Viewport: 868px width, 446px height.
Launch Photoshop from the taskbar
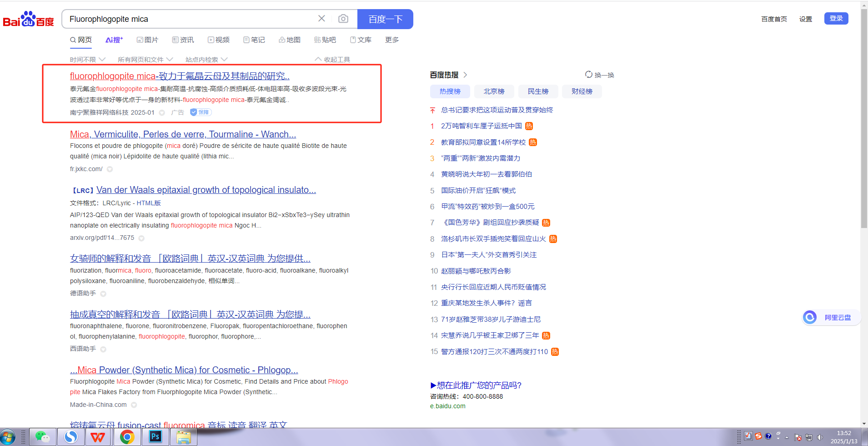(x=155, y=437)
